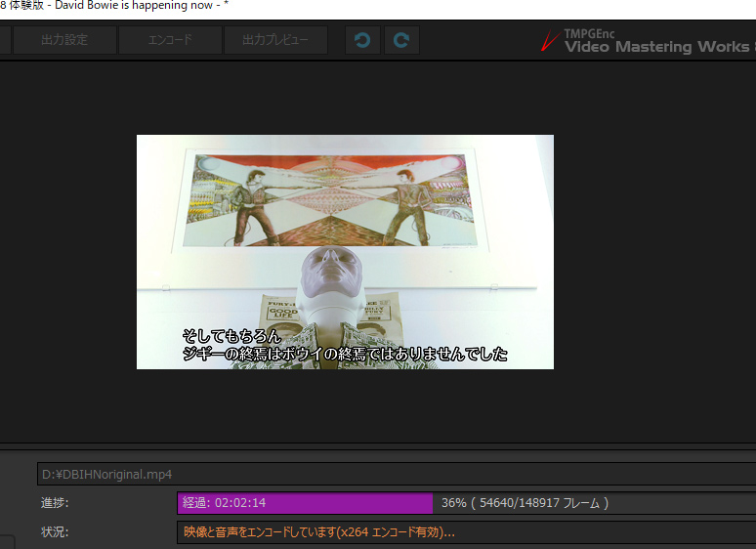Click the output path field D:¥DBIHNoriginal.mp4
The height and width of the screenshot is (549, 756).
[x=397, y=475]
